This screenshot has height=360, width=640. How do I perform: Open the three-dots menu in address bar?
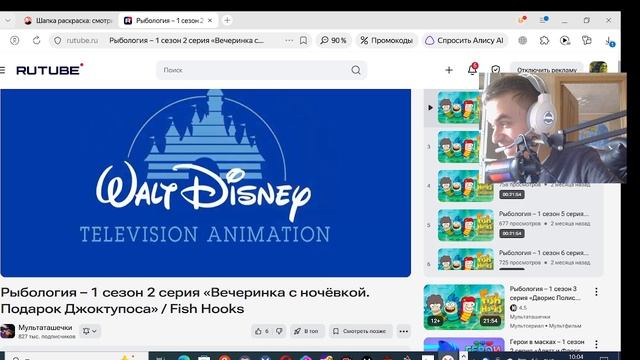pos(289,40)
